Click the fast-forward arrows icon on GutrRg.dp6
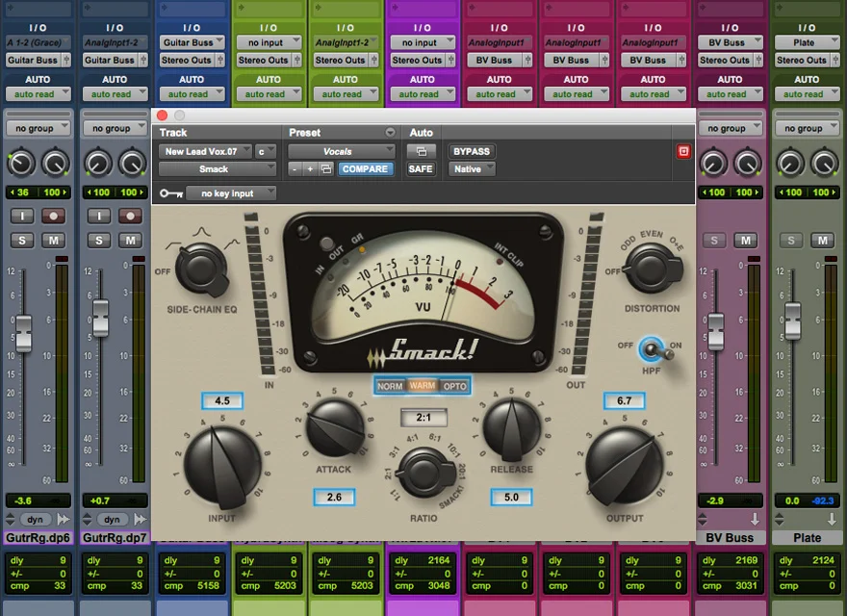 point(64,520)
